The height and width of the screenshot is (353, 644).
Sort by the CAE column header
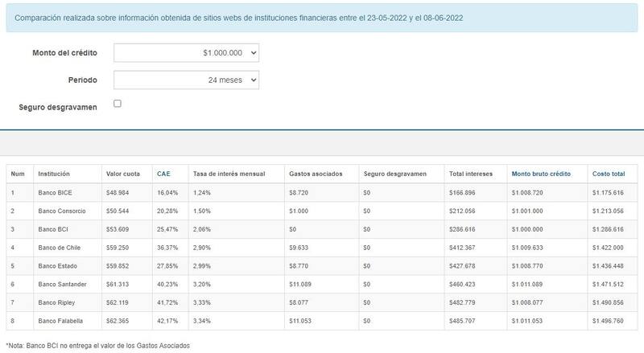163,173
